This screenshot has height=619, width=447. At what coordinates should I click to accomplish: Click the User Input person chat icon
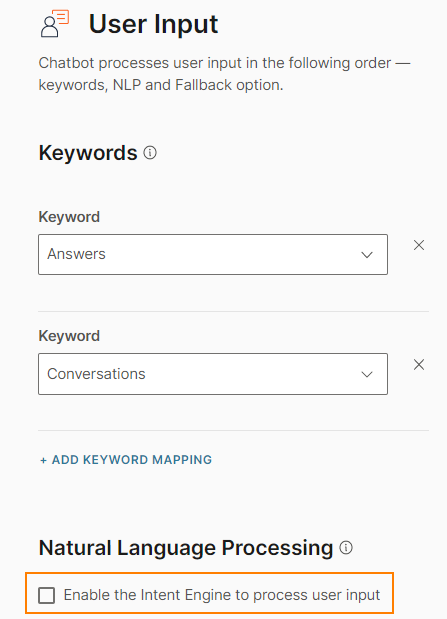point(55,24)
